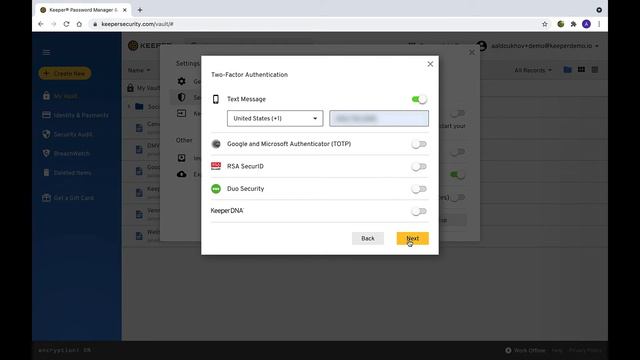The height and width of the screenshot is (360, 640).
Task: Bookmark page with the star icon
Action: click(x=544, y=24)
